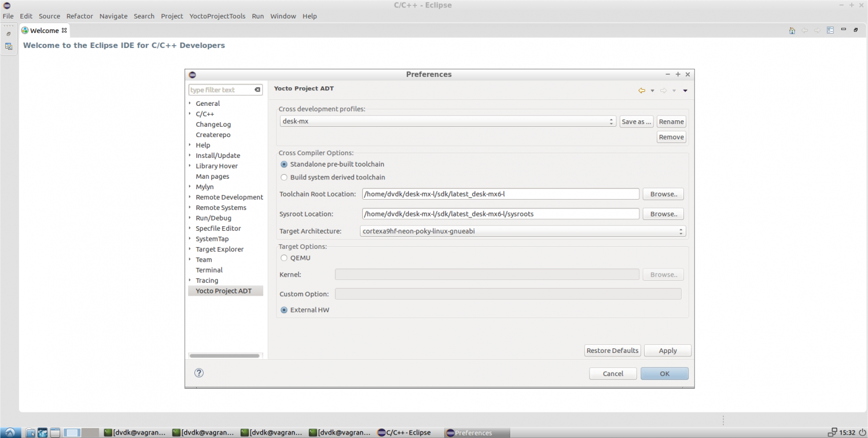Open the YoctoProjectTools menu
The height and width of the screenshot is (438, 868).
click(x=217, y=16)
